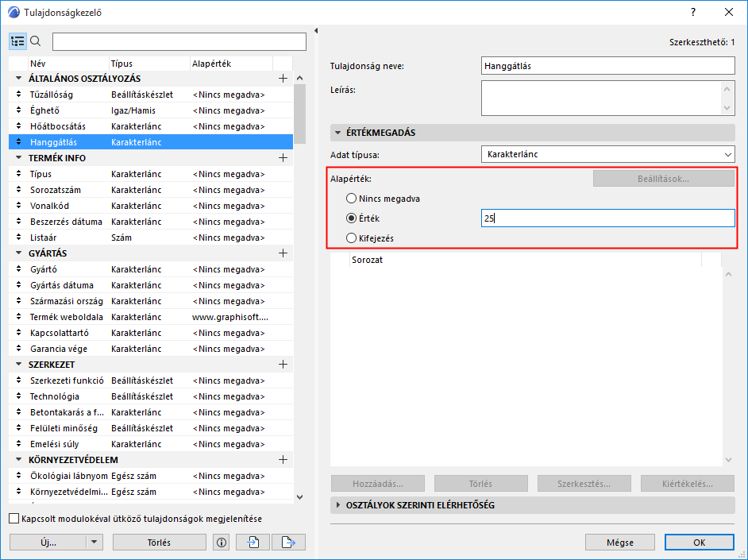Select the Környezetvédelmi... property row
The image size is (748, 560).
click(151, 492)
